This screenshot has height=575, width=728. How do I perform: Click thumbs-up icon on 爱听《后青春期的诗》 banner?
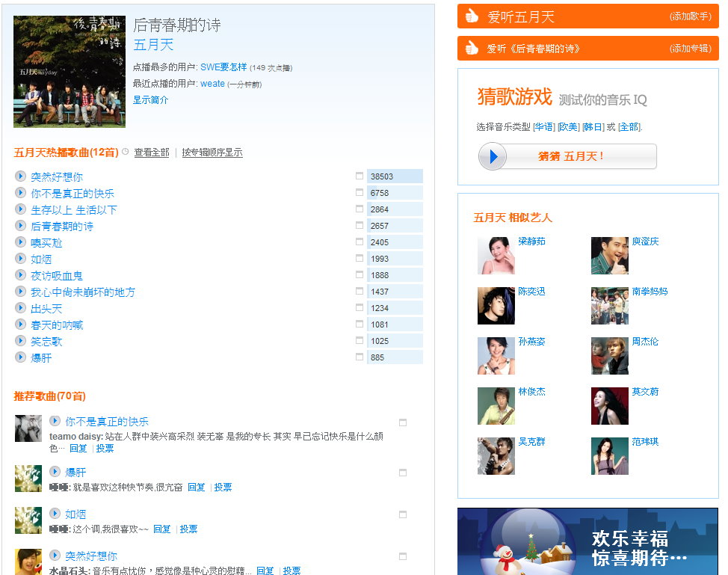pyautogui.click(x=471, y=48)
